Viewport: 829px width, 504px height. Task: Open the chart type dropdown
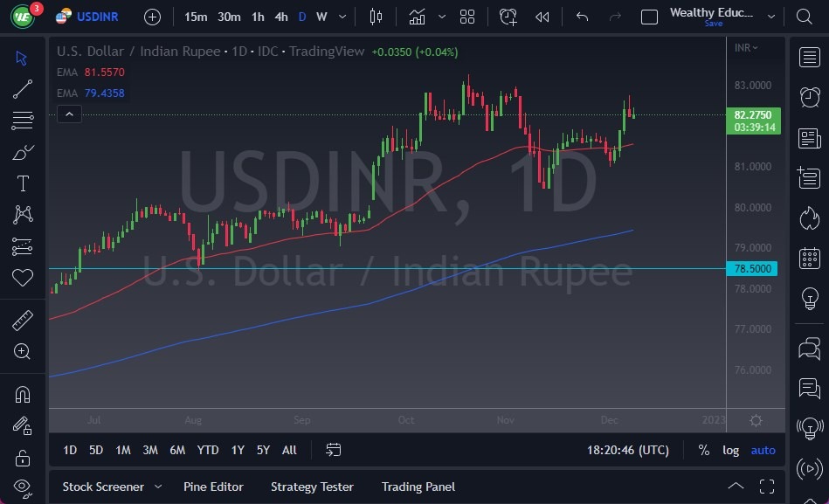(x=417, y=16)
